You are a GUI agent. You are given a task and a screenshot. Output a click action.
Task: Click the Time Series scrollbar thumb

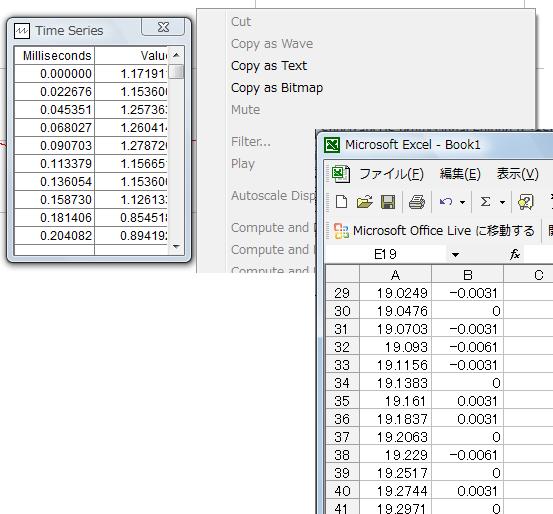click(x=176, y=72)
